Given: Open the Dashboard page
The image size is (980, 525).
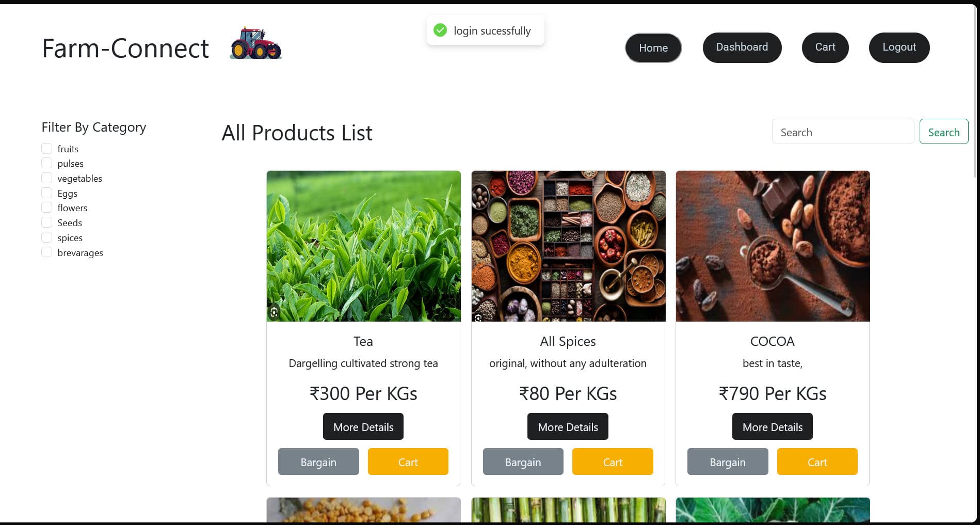Looking at the screenshot, I should [742, 47].
